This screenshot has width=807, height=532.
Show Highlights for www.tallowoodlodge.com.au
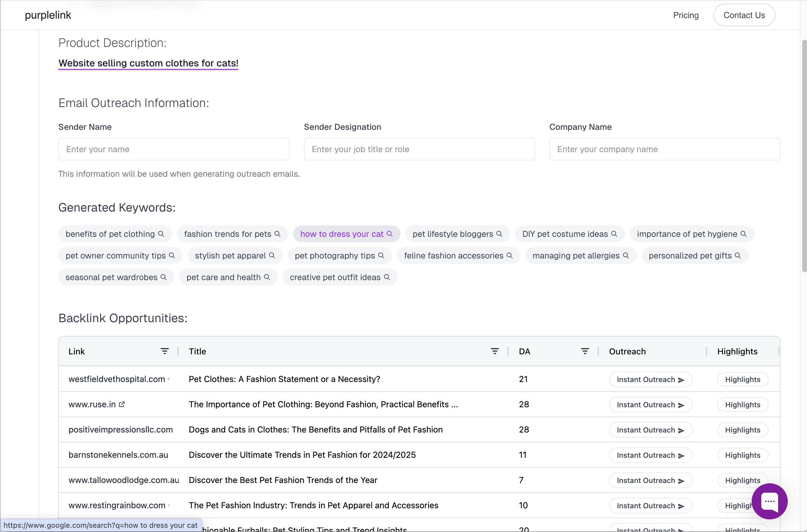[x=743, y=480]
